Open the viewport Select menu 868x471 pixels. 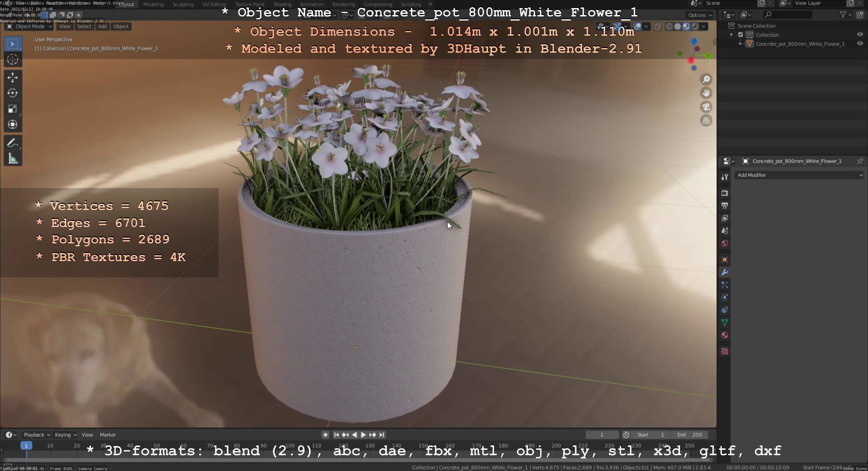(x=84, y=27)
